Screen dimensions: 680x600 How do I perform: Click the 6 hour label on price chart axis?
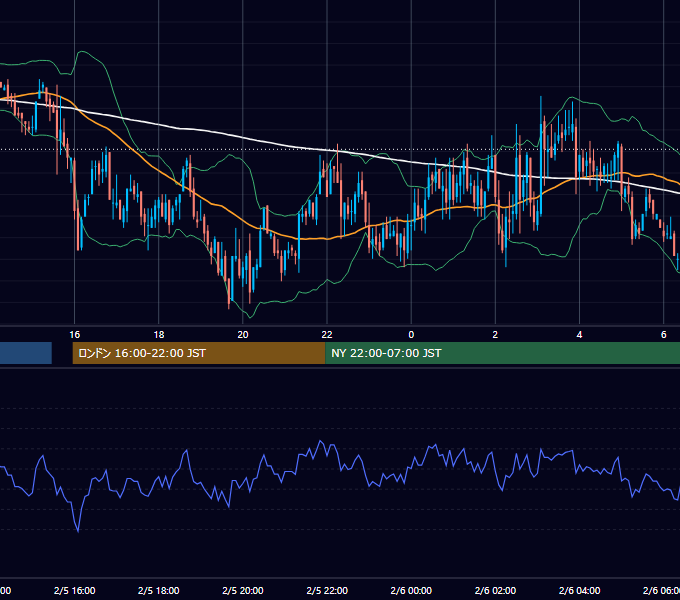click(664, 335)
